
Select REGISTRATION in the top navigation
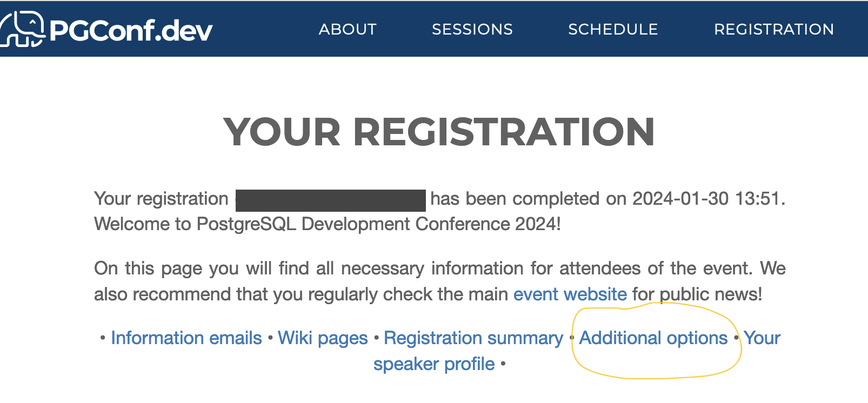(x=773, y=29)
